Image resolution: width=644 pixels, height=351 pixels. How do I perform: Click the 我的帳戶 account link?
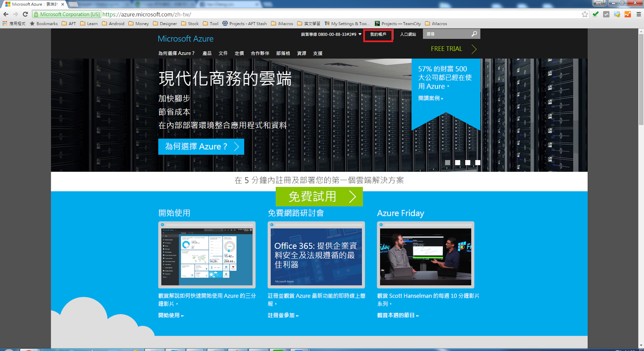[x=378, y=35]
